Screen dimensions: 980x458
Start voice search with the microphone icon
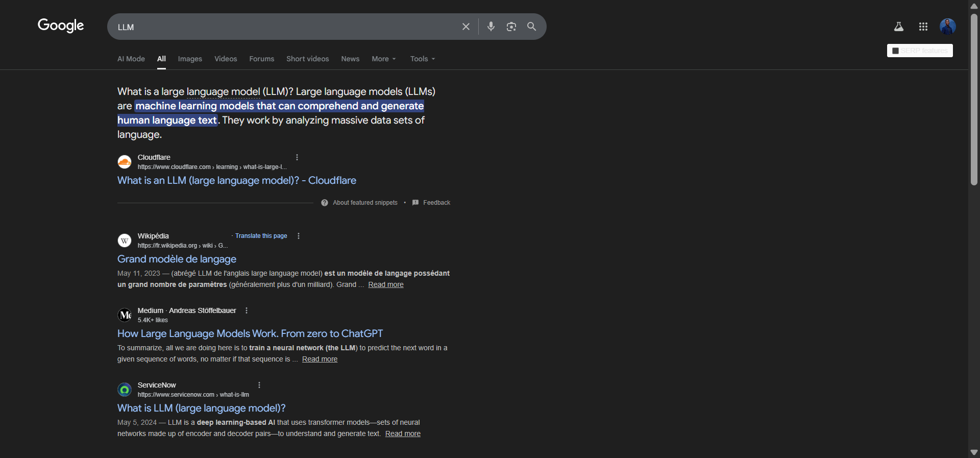[x=491, y=27]
